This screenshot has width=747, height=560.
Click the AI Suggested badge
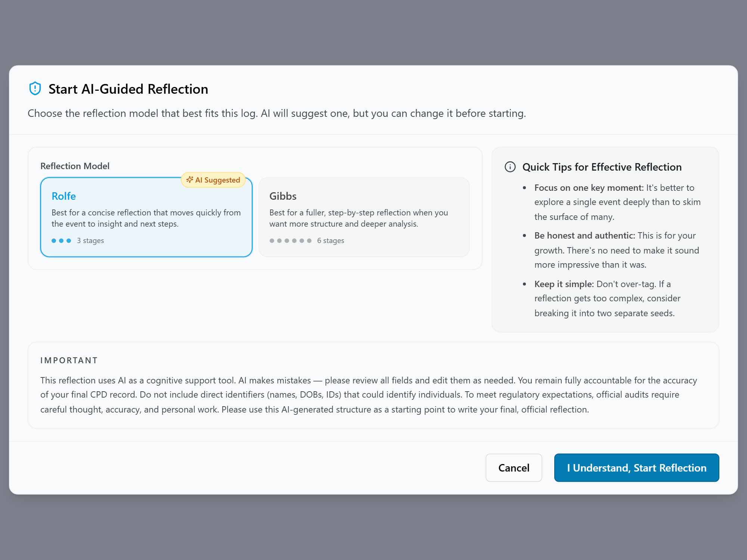click(x=213, y=180)
